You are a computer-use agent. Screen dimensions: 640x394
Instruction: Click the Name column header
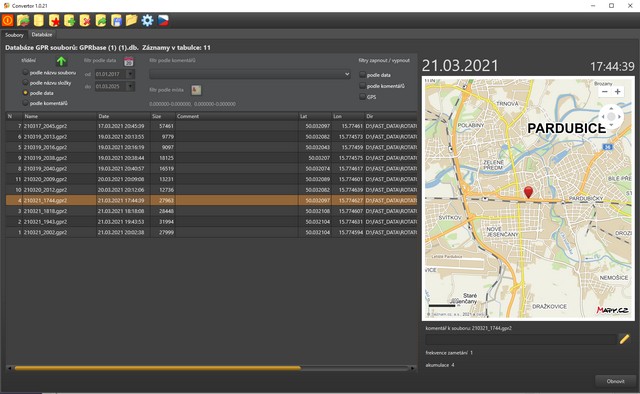click(60, 116)
